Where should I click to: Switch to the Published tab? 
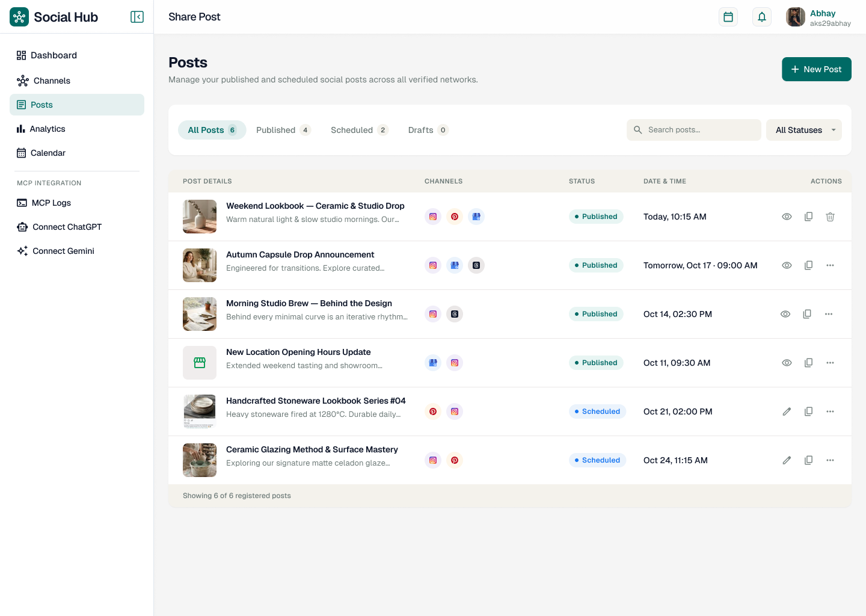(283, 130)
